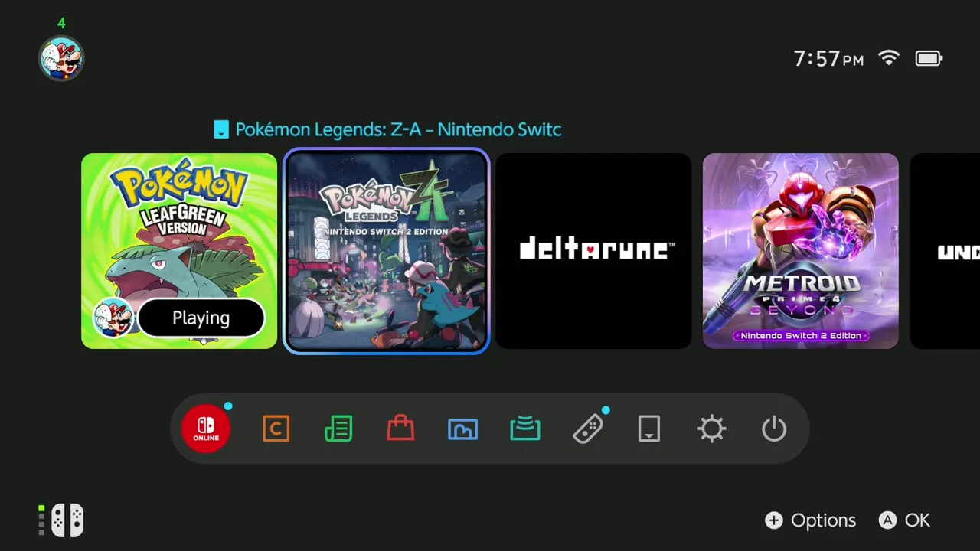Open Nintendo Switch Online
980x551 pixels.
click(206, 429)
